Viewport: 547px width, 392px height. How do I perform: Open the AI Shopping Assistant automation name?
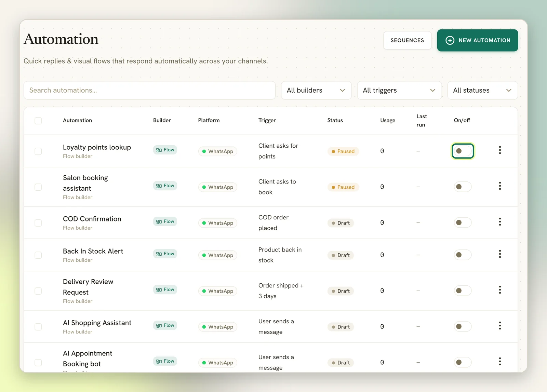click(x=97, y=323)
